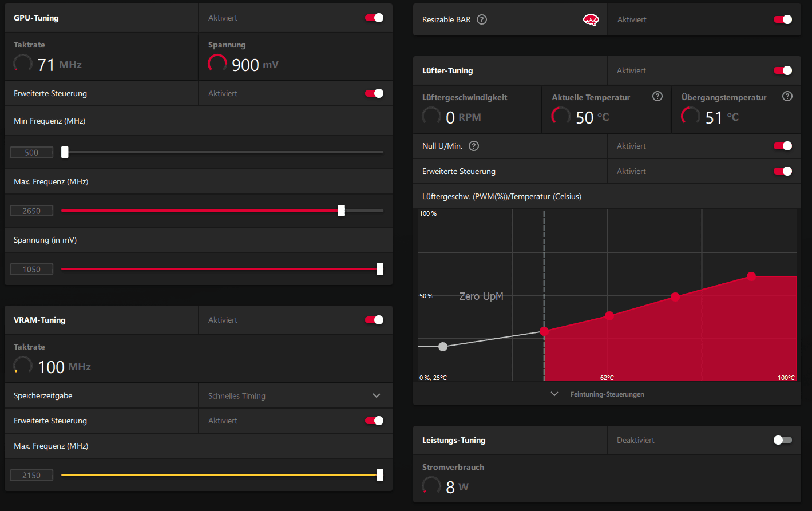Viewport: 812px width, 511px height.
Task: Disable the GPU-Tuning toggle
Action: pos(374,18)
